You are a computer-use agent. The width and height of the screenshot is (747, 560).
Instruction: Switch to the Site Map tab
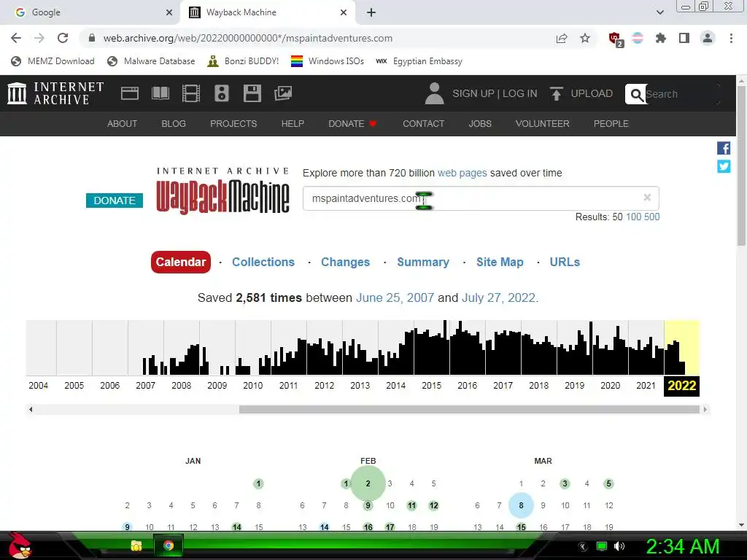500,262
